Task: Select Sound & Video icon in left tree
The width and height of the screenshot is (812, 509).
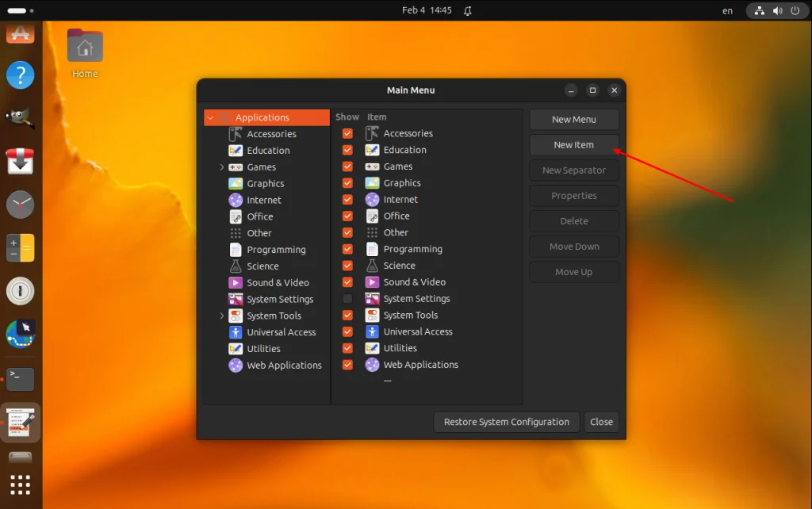Action: click(236, 283)
